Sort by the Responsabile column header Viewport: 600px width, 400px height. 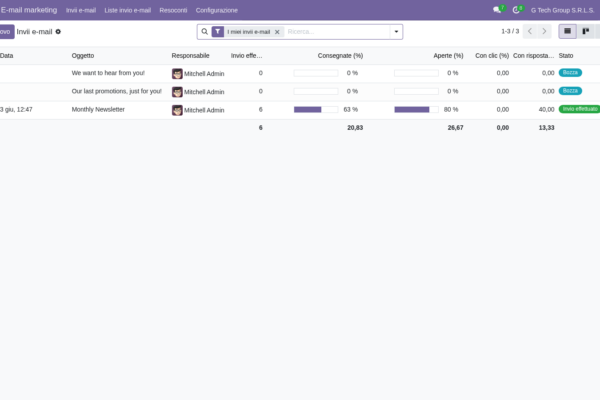[x=190, y=56]
